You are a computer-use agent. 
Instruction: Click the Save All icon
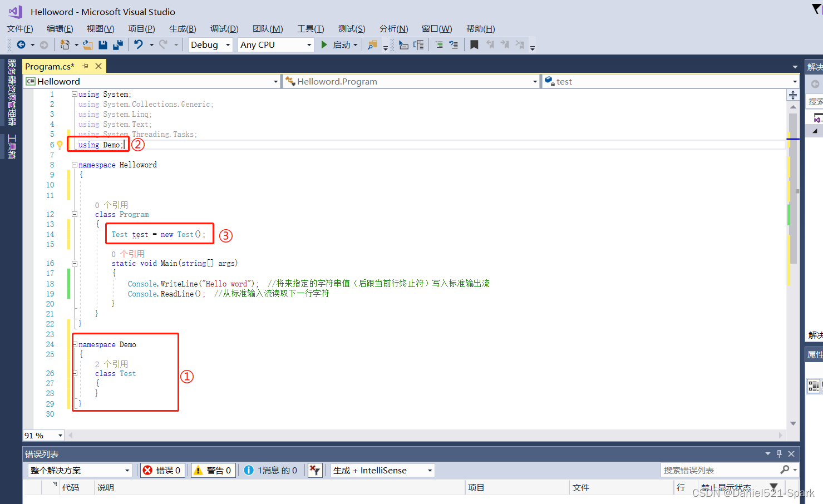118,45
